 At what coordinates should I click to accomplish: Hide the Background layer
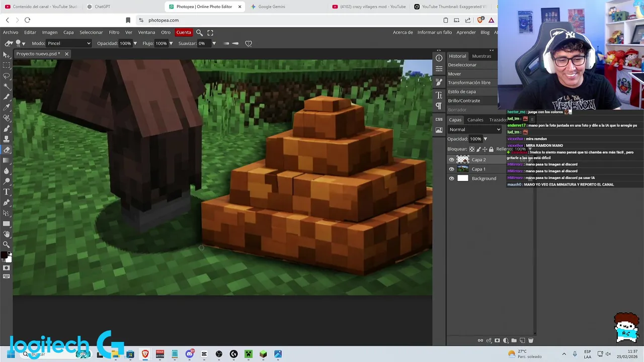[451, 178]
